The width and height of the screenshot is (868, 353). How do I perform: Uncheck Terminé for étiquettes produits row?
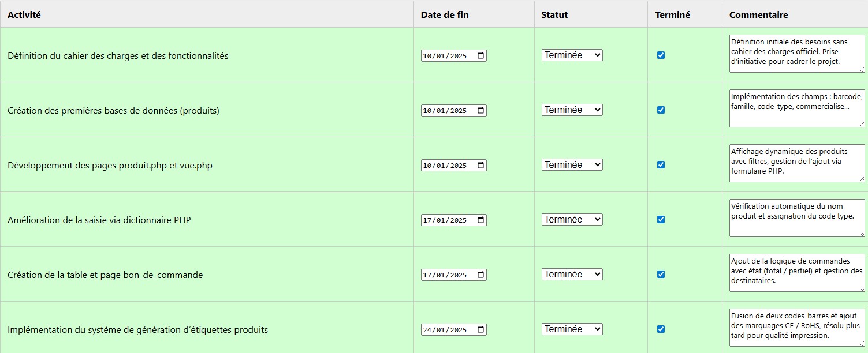[661, 329]
